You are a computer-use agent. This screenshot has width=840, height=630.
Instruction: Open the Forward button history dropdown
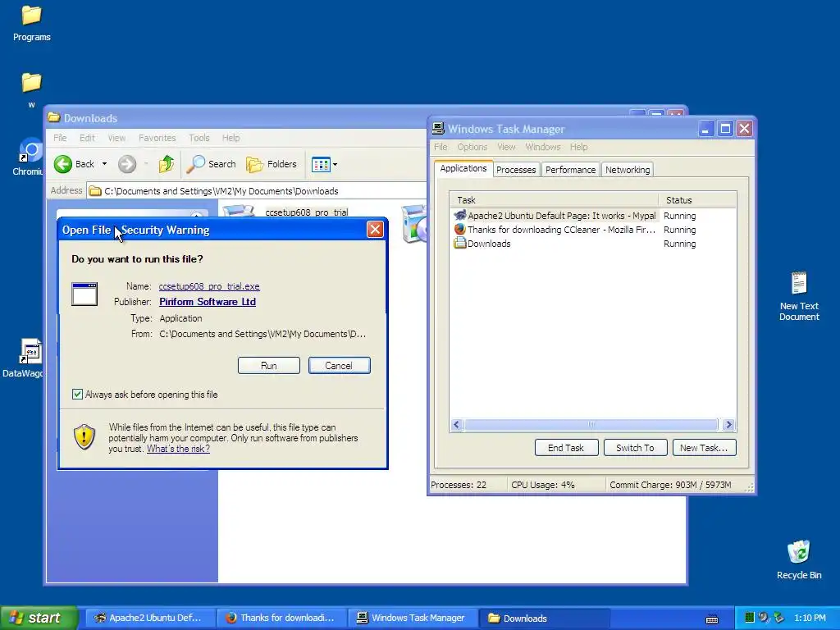tap(146, 164)
